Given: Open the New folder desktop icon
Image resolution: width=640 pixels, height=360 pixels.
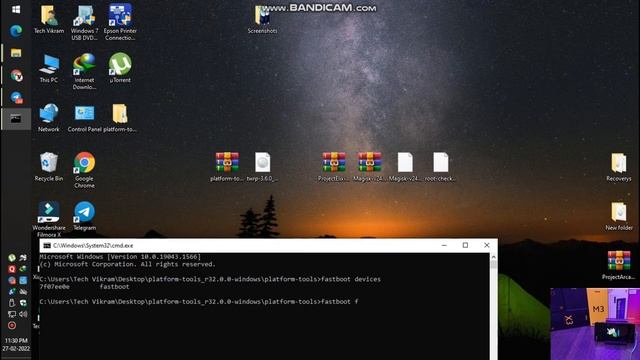Looking at the screenshot, I should (x=619, y=216).
